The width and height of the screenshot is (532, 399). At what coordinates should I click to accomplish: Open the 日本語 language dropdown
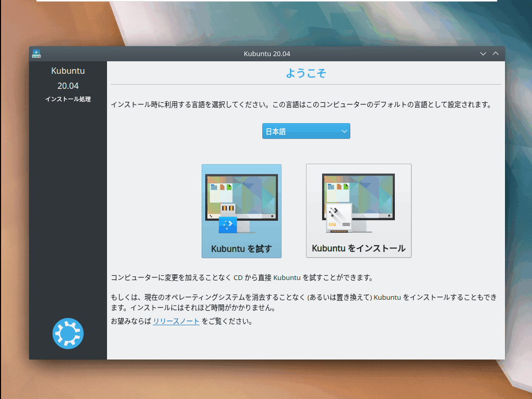(x=306, y=131)
